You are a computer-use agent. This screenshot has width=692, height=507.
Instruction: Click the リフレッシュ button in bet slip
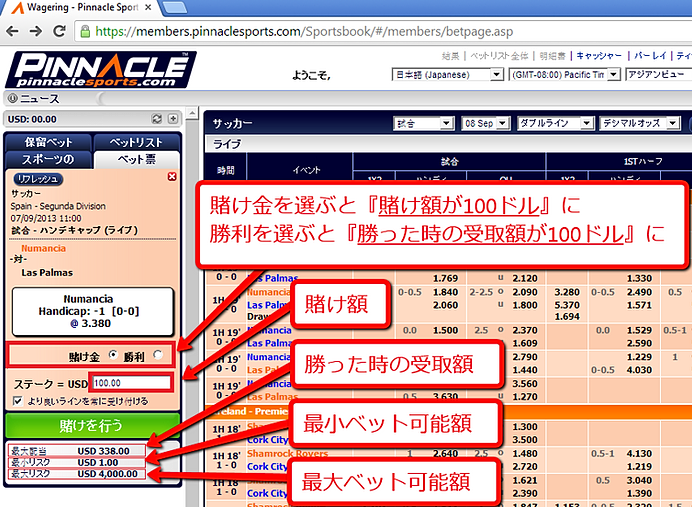(38, 179)
